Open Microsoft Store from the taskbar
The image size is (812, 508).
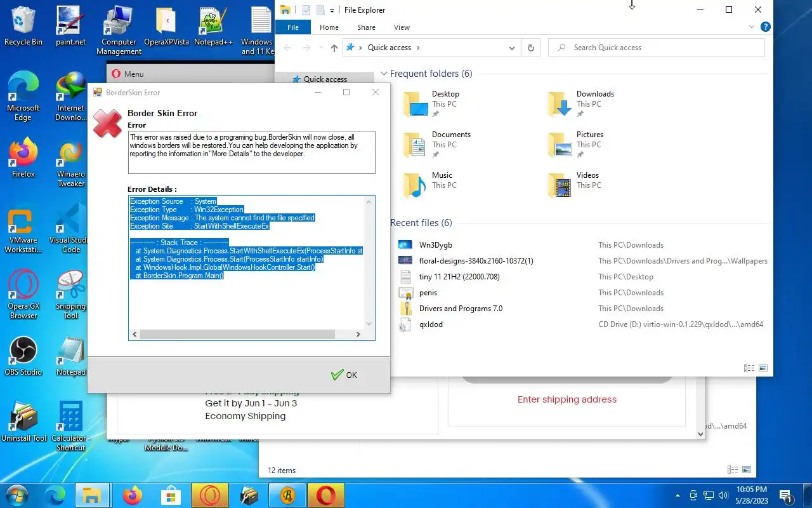[x=171, y=495]
